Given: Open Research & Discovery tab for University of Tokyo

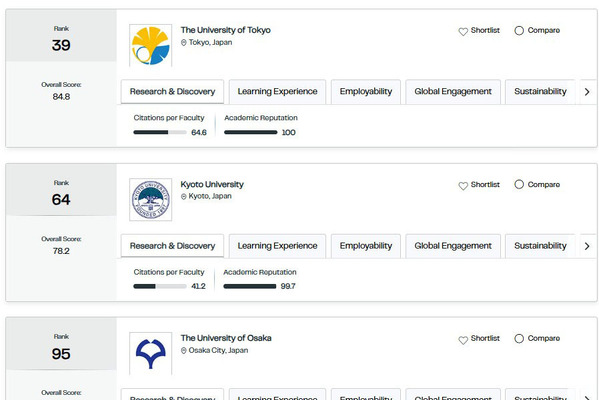Looking at the screenshot, I should [x=172, y=92].
